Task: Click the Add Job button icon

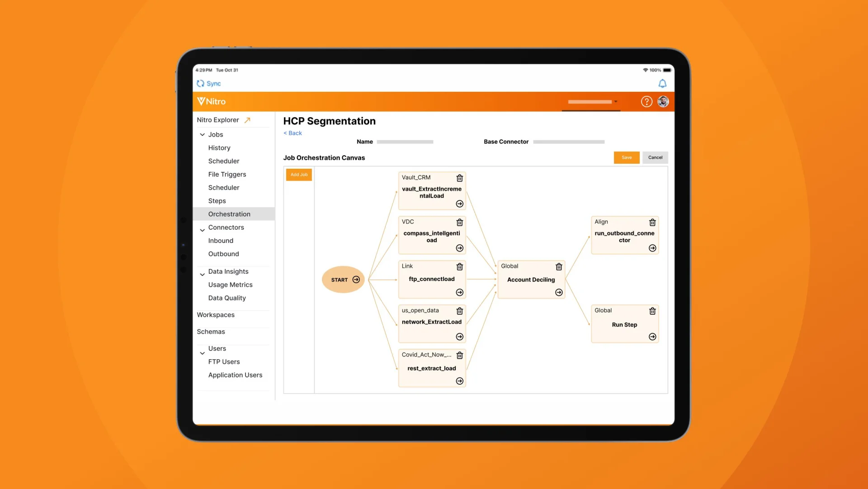Action: tap(299, 174)
